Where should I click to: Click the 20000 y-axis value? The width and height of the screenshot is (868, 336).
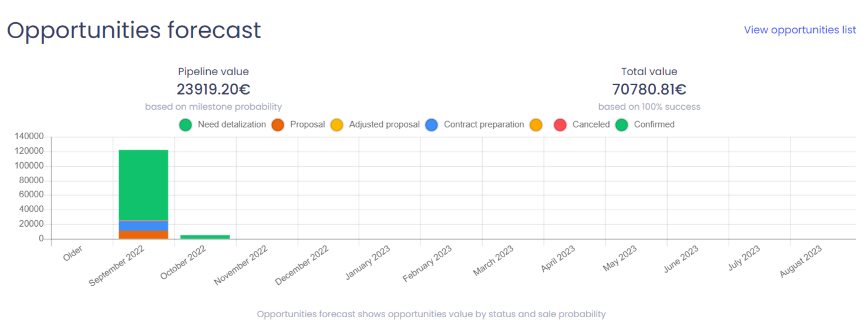(31, 224)
